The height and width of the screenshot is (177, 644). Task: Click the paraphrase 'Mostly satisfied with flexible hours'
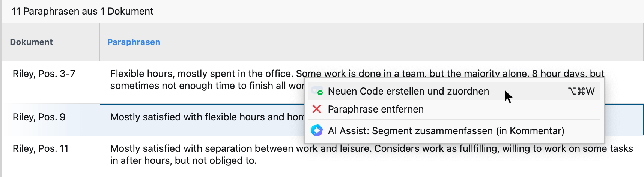tap(207, 117)
